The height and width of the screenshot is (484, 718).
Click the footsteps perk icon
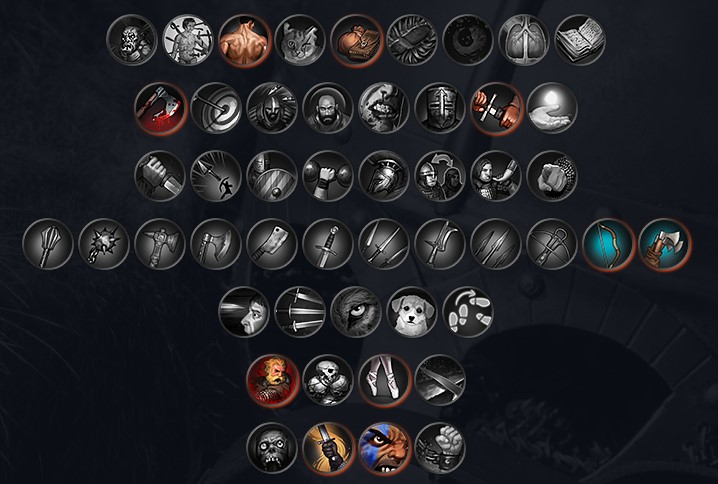pyautogui.click(x=468, y=312)
